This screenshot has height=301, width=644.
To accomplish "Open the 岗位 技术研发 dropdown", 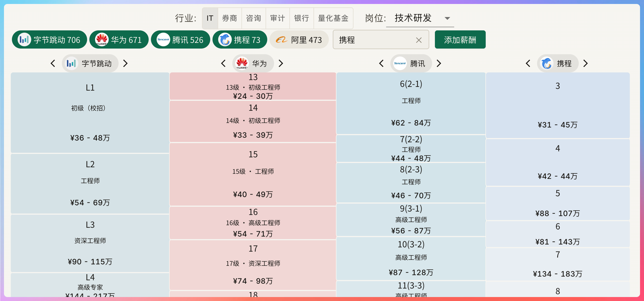I will pyautogui.click(x=420, y=18).
